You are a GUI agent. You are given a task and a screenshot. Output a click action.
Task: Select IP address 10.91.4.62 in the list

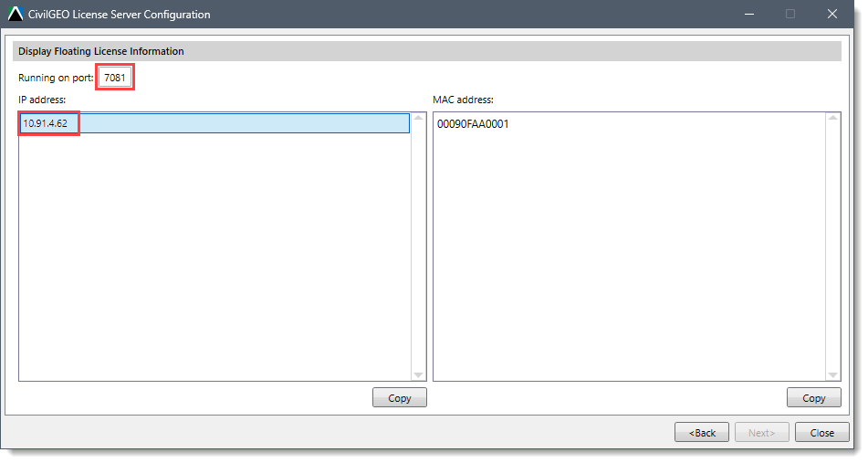(214, 123)
